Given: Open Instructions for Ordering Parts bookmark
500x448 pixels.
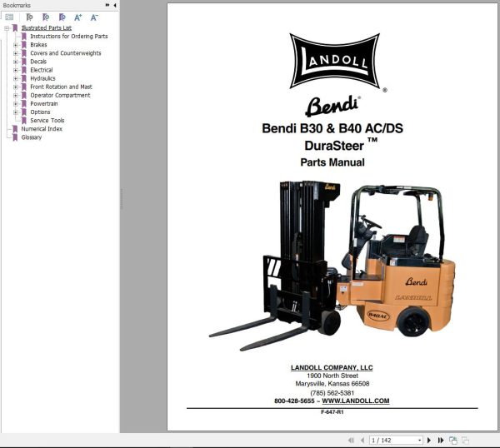Looking at the screenshot, I should click(x=69, y=37).
